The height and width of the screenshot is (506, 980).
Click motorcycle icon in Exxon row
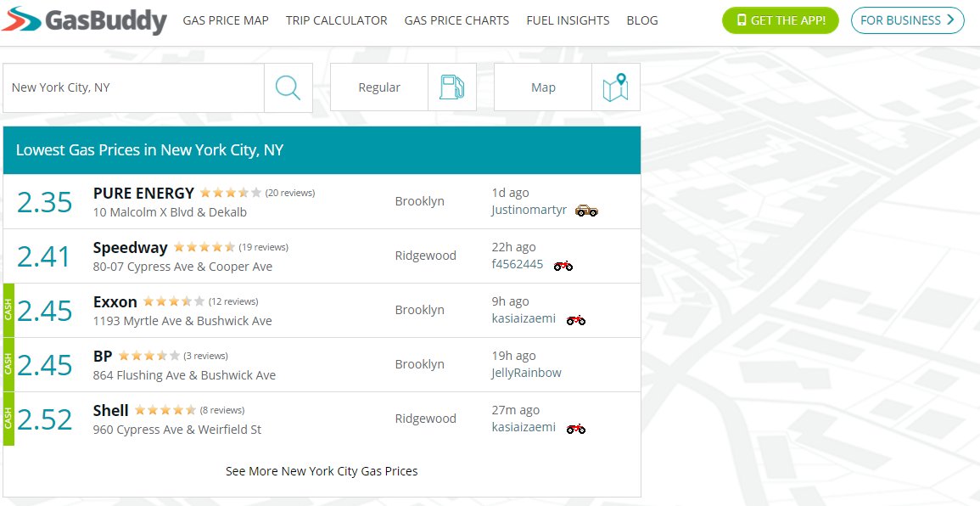(x=576, y=319)
